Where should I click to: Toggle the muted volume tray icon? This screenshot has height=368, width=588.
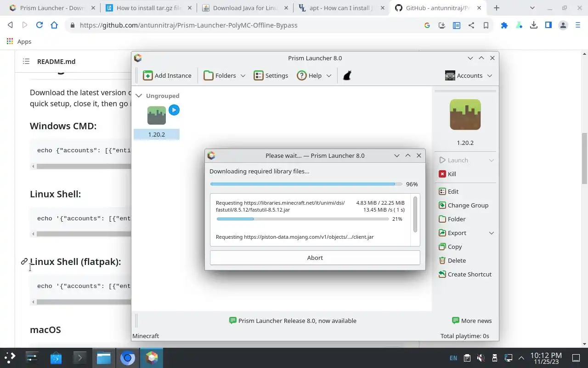[481, 358]
